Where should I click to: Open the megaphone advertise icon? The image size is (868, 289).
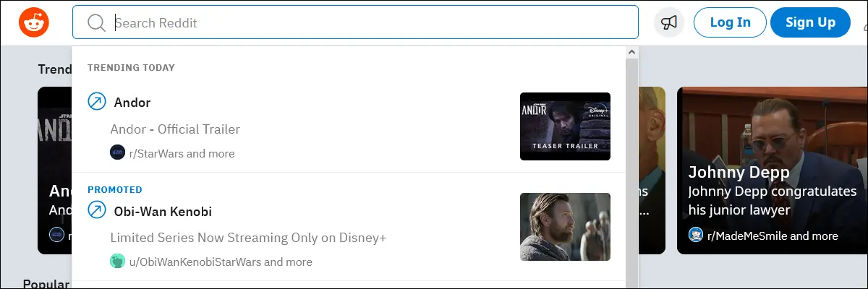click(669, 22)
